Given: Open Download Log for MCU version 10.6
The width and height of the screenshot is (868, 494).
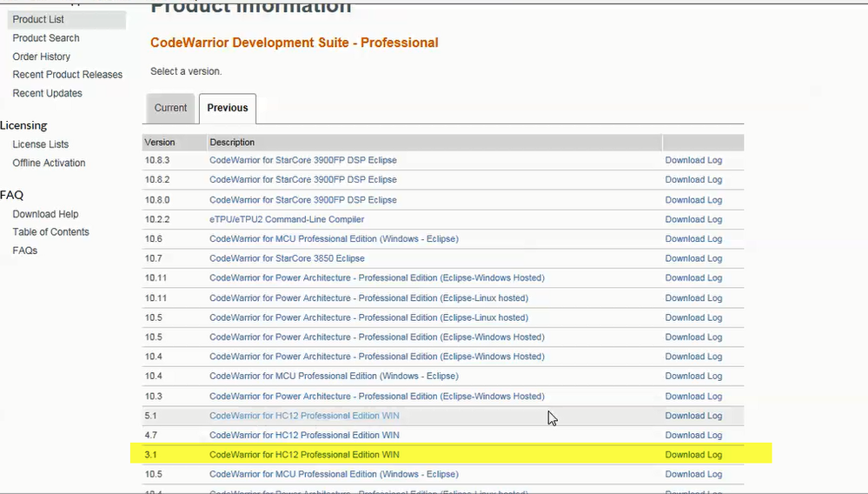Looking at the screenshot, I should point(693,238).
